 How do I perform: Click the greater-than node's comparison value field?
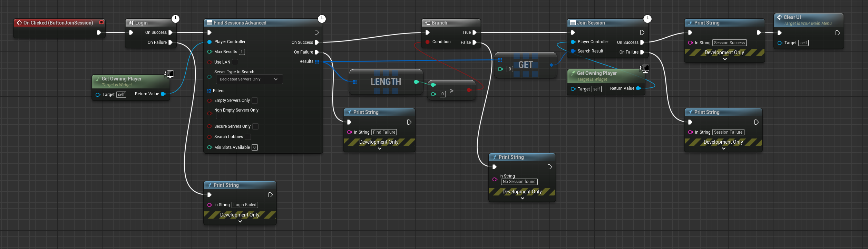[x=442, y=94]
